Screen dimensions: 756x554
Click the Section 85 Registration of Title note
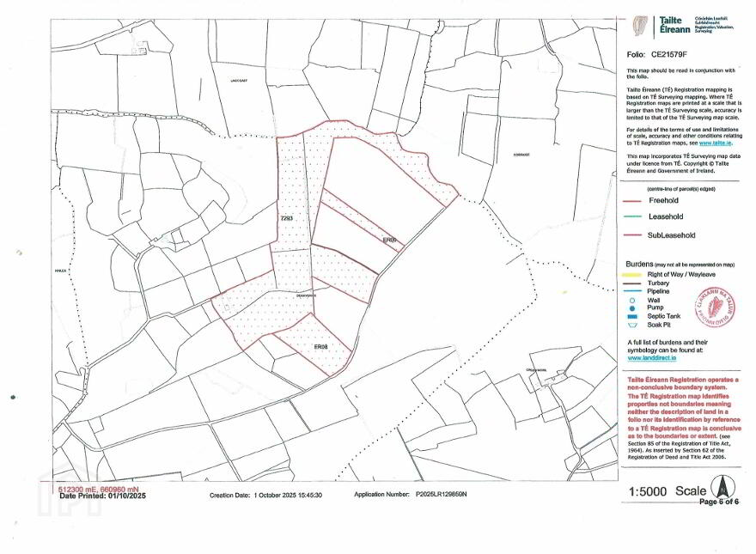click(x=680, y=447)
